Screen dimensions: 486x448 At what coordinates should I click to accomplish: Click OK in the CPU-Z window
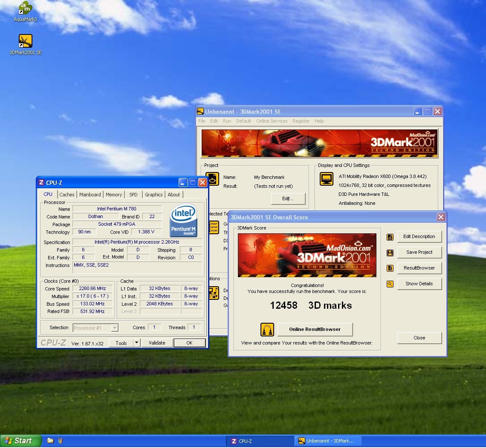coord(189,343)
